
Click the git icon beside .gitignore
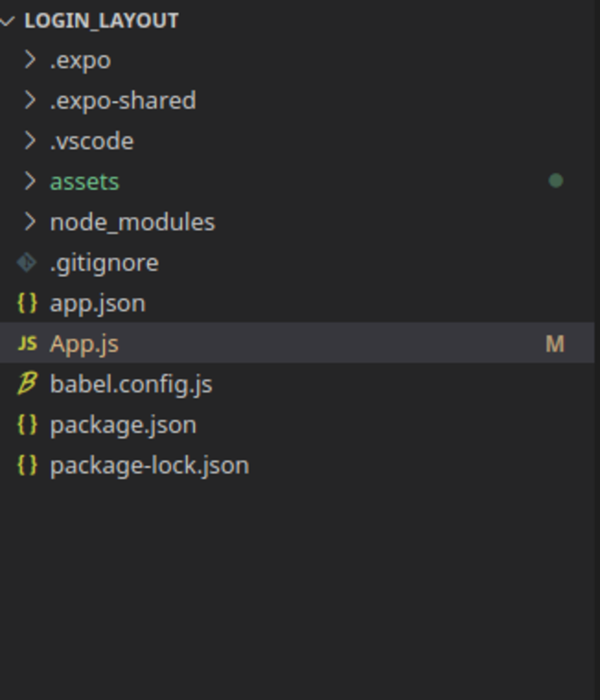pyautogui.click(x=27, y=263)
